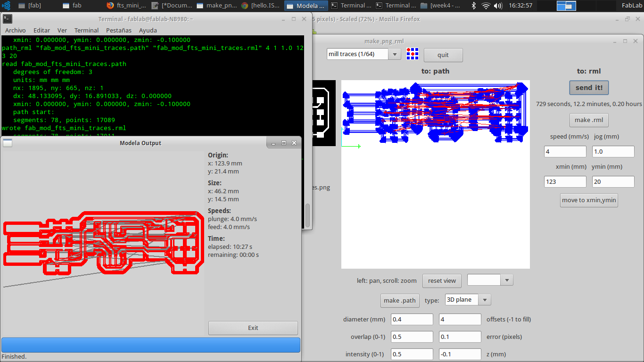Click the Modela Output progress bar
The width and height of the screenshot is (644, 362).
(x=151, y=345)
